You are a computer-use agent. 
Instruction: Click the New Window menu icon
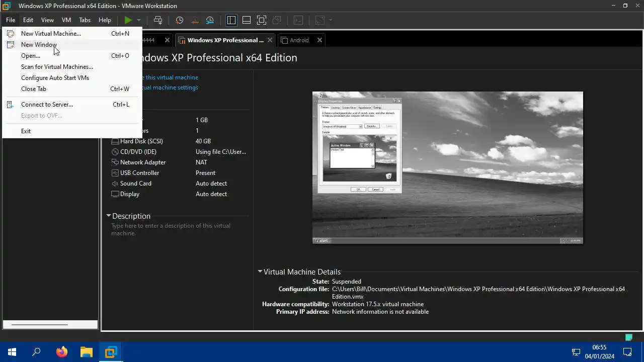point(11,45)
